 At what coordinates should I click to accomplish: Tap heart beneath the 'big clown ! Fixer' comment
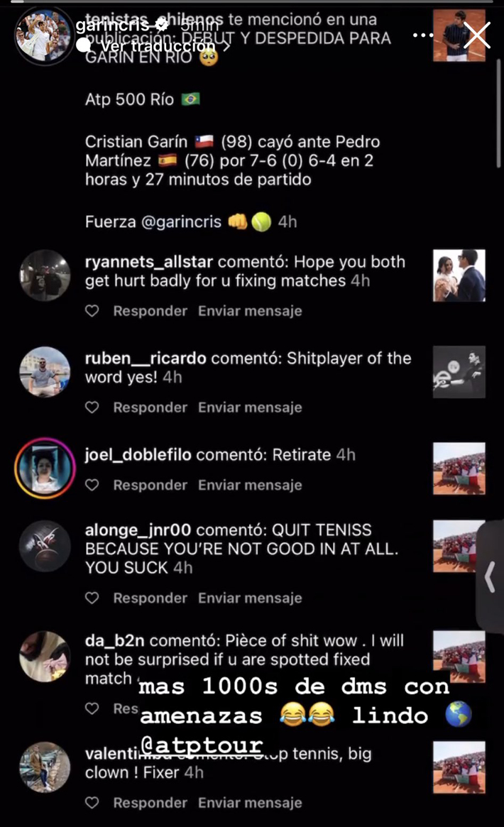[92, 802]
